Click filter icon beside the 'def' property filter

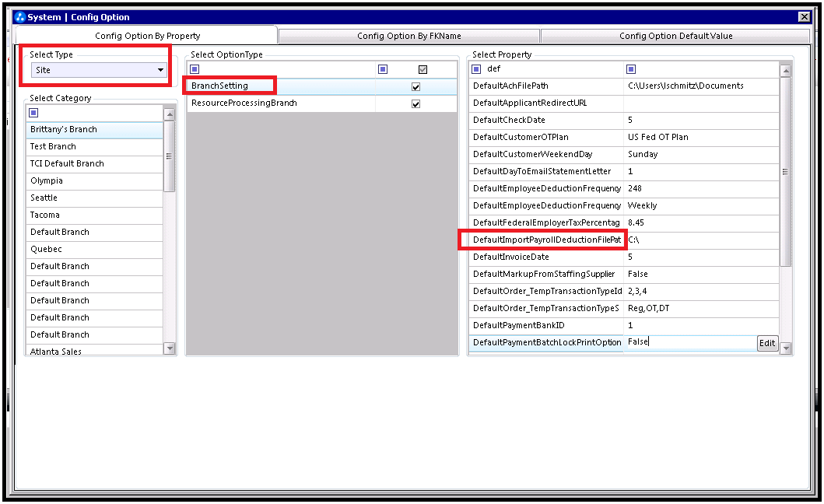pyautogui.click(x=476, y=69)
